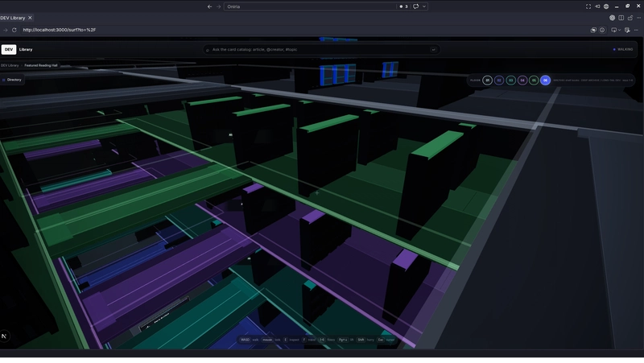Click the Esc key hint
644x363 pixels.
coord(381,340)
